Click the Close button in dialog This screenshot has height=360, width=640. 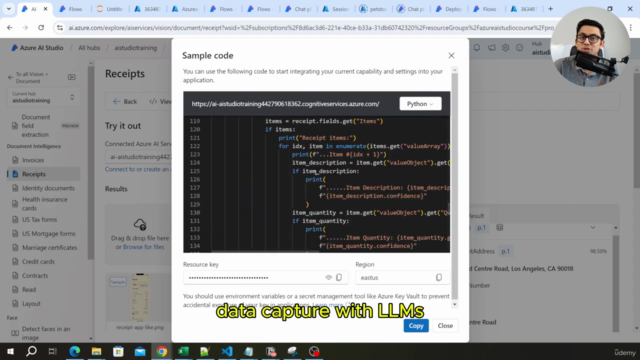click(x=445, y=326)
